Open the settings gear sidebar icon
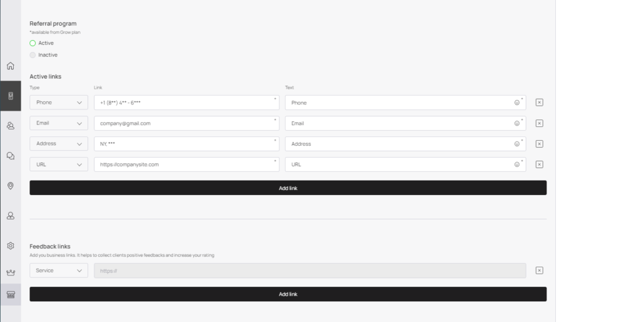The width and height of the screenshot is (644, 322). tap(11, 246)
